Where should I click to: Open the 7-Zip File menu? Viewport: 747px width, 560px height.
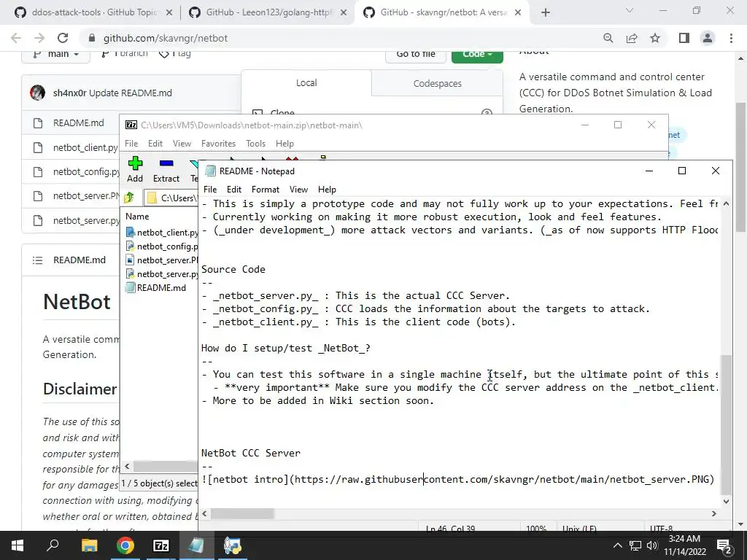[131, 144]
